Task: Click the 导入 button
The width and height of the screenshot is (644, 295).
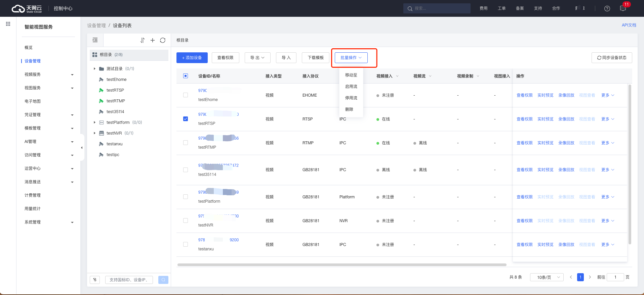Action: (x=286, y=58)
